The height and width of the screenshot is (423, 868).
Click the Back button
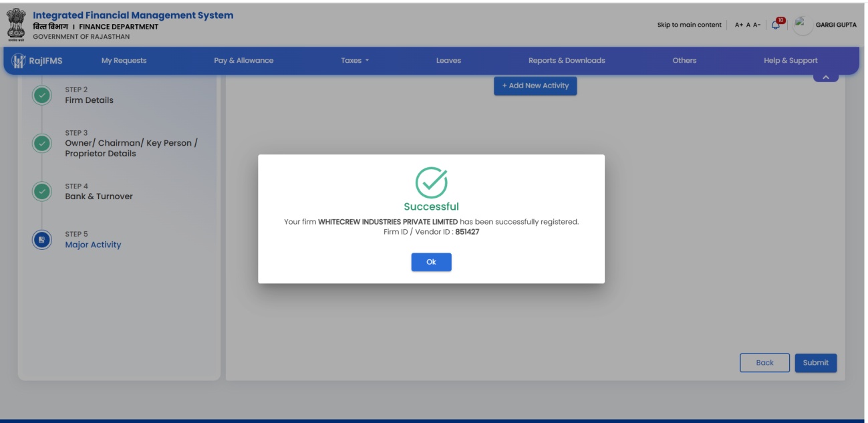764,363
